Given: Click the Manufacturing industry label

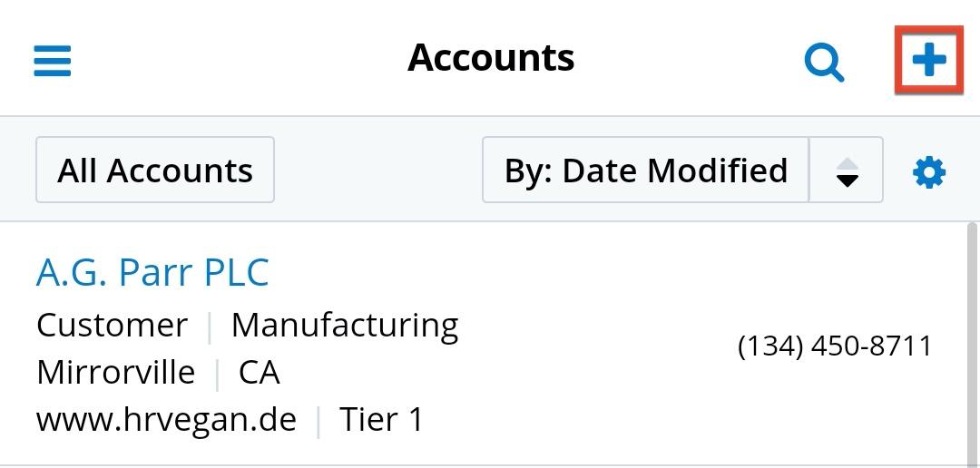Looking at the screenshot, I should (x=345, y=325).
